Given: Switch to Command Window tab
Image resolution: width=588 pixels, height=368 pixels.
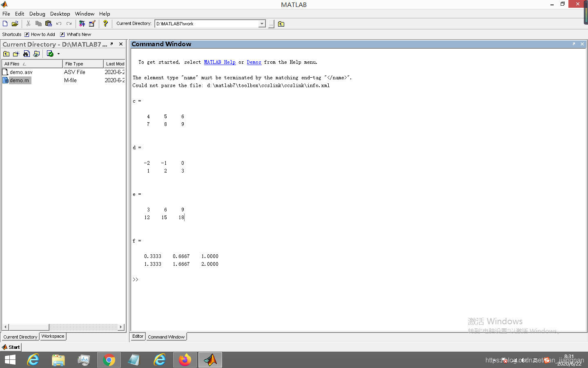Looking at the screenshot, I should tap(166, 337).
